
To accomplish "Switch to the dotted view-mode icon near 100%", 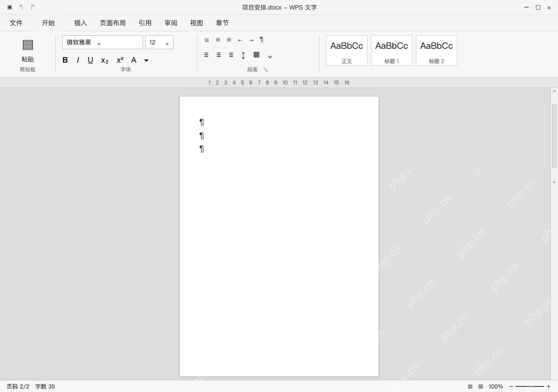I will pyautogui.click(x=481, y=386).
